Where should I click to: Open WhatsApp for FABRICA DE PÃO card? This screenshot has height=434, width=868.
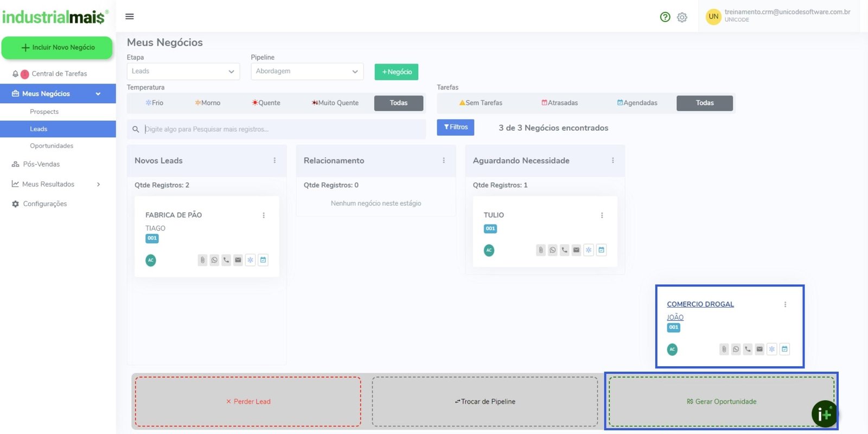pos(214,260)
